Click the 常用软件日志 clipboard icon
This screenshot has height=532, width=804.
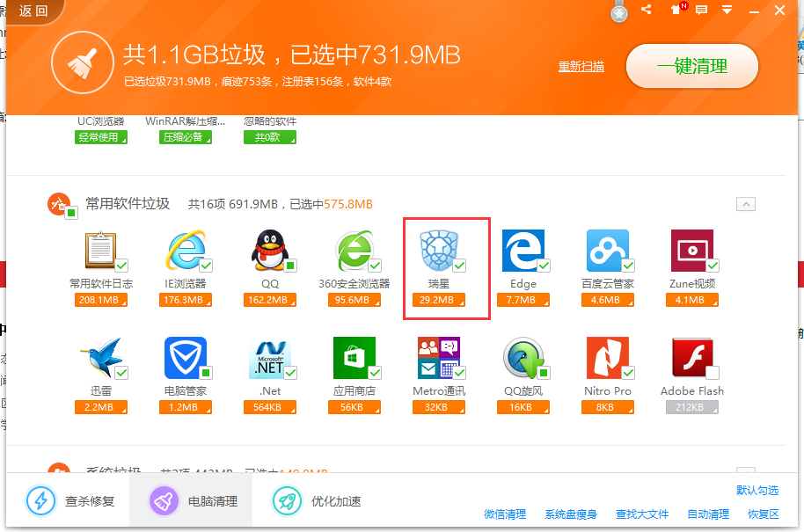(x=101, y=250)
